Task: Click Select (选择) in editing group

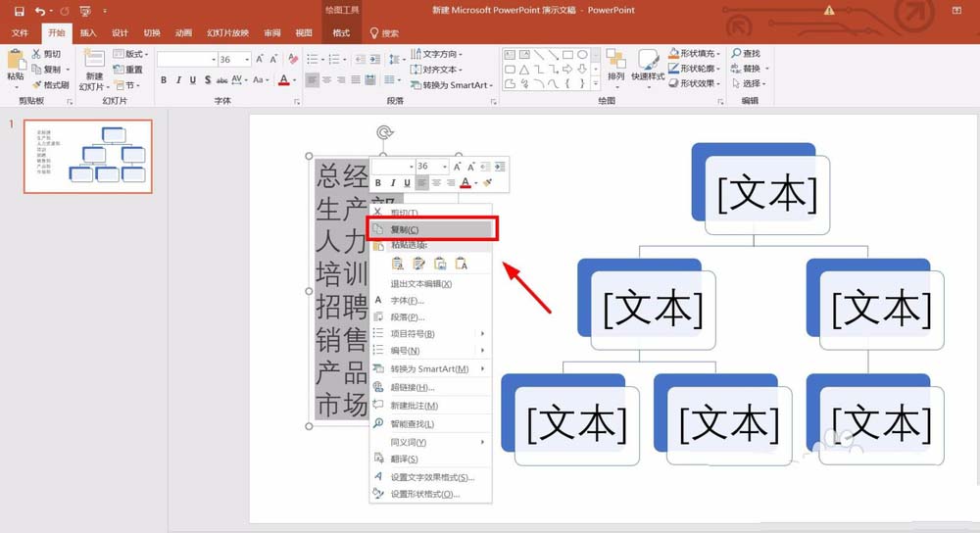Action: 749,83
